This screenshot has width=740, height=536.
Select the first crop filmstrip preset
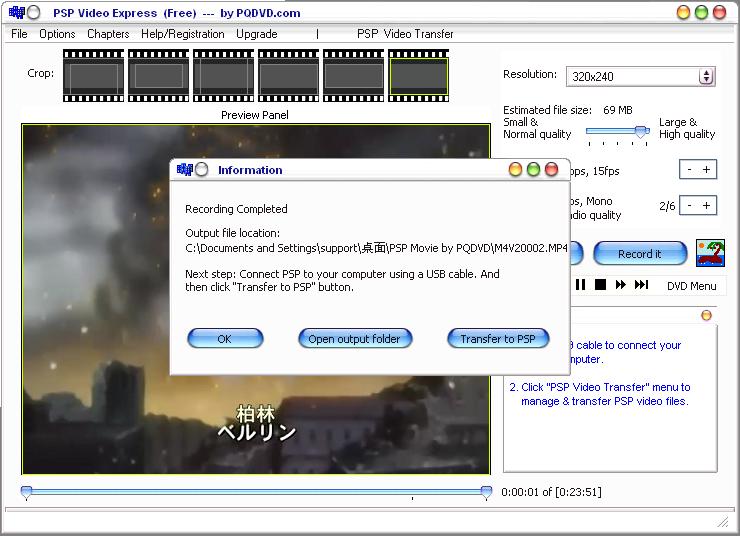(93, 75)
